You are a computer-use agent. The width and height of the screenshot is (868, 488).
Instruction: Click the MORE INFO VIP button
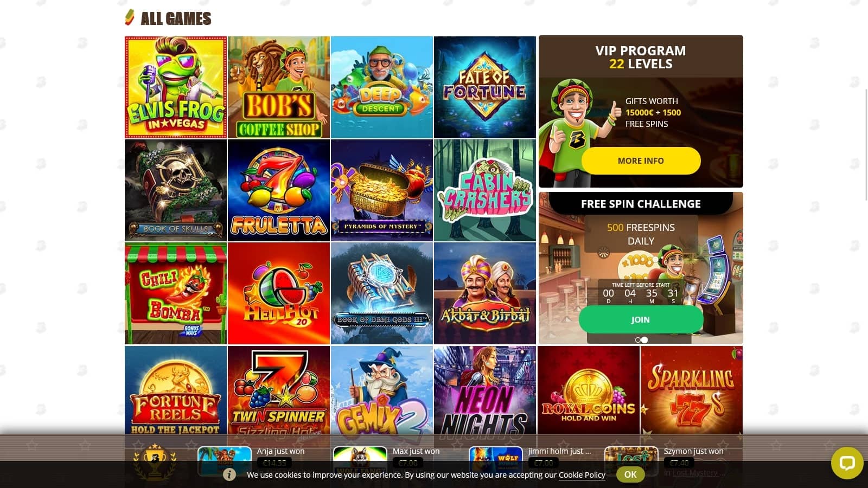click(641, 160)
